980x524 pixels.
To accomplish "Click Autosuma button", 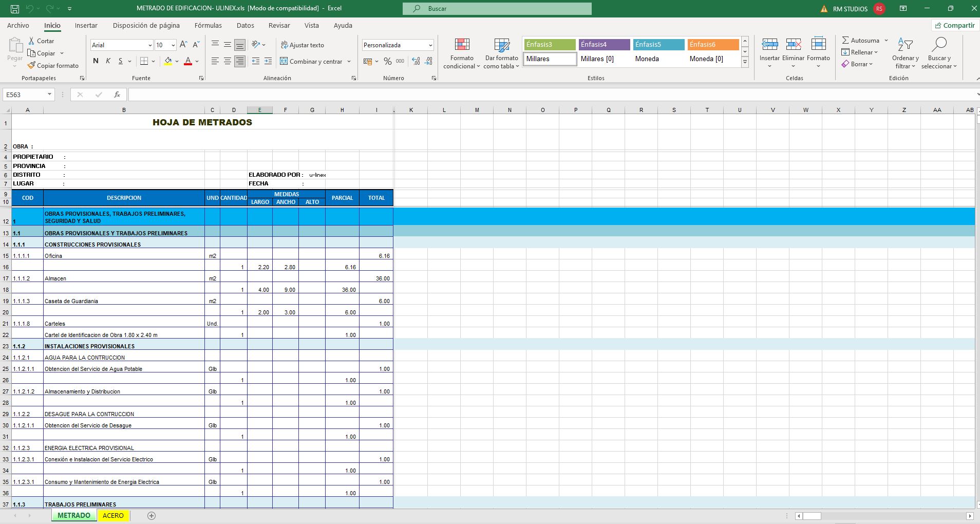I will [x=860, y=40].
